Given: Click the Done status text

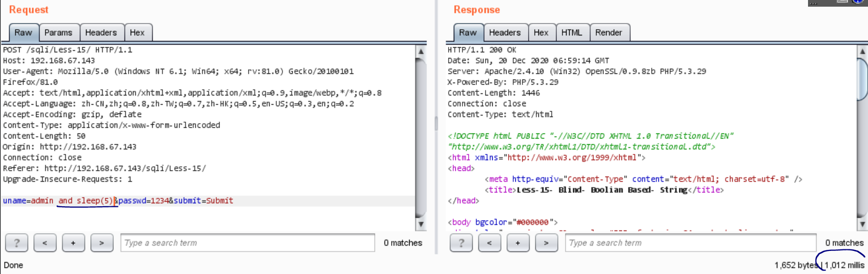Looking at the screenshot, I should pyautogui.click(x=13, y=265).
